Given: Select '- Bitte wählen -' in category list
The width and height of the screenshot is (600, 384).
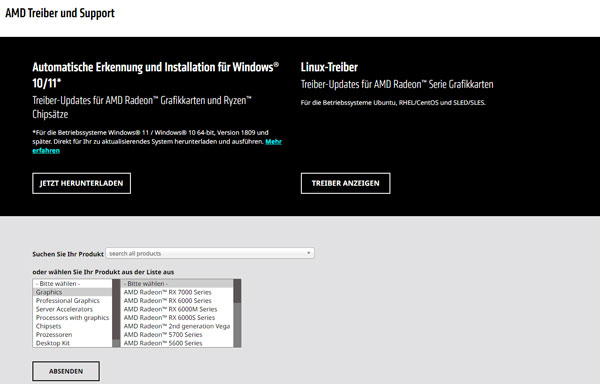Looking at the screenshot, I should tap(72, 284).
